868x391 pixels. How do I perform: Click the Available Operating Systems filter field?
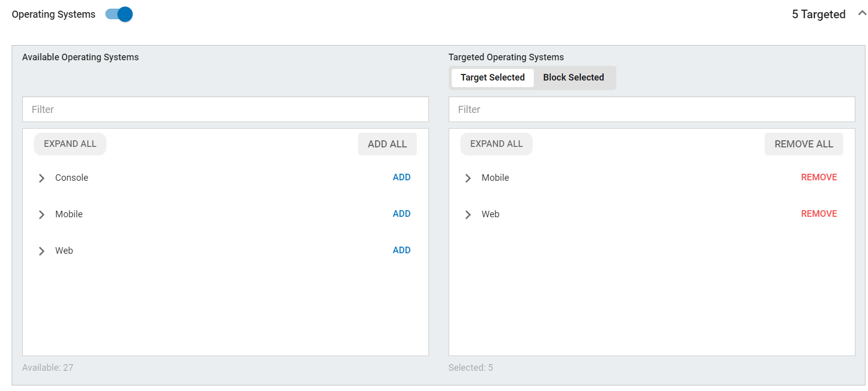(x=225, y=109)
